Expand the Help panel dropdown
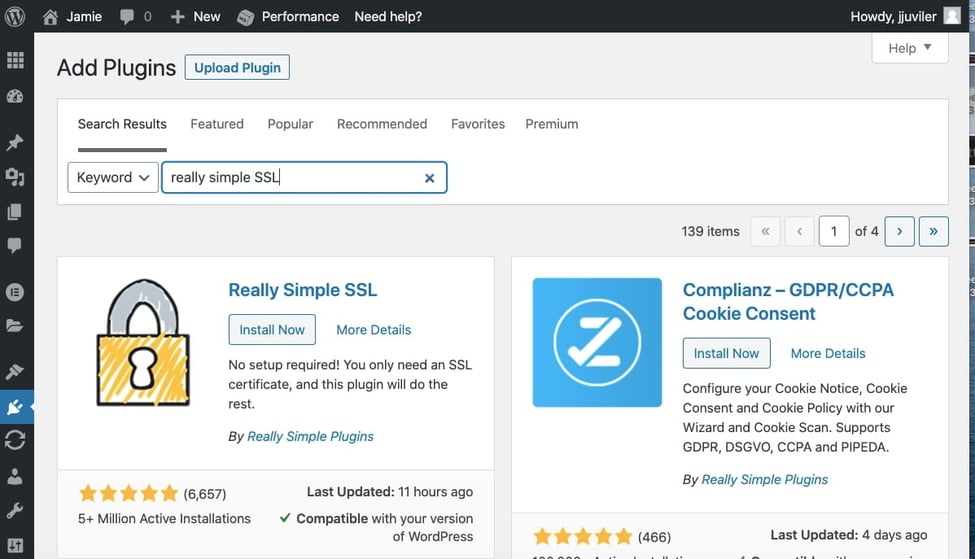Screen dimensions: 975x559 (909, 48)
